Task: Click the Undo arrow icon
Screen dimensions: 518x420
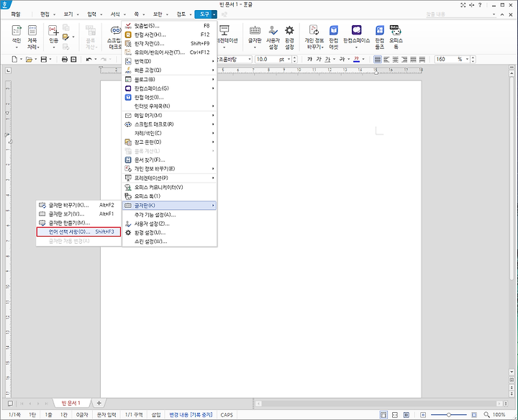Action: click(88, 60)
